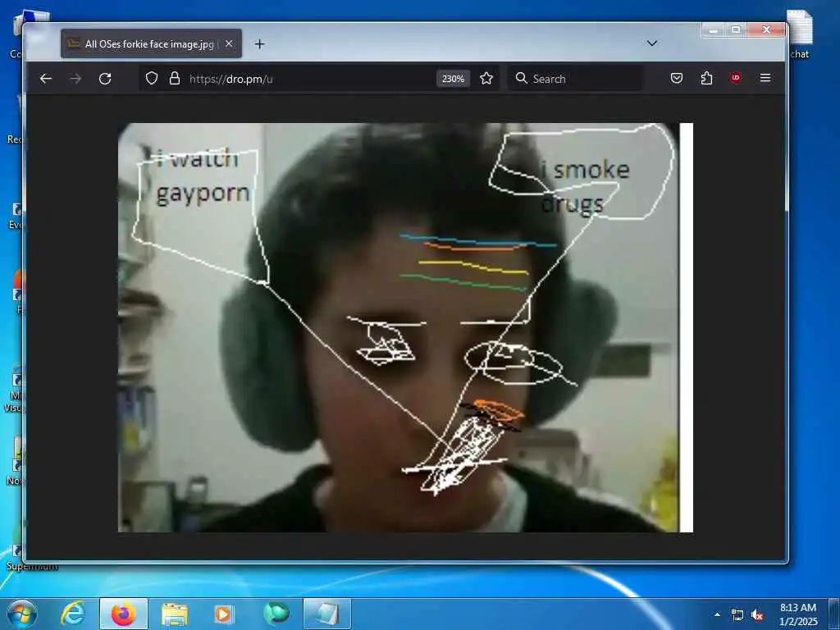The width and height of the screenshot is (840, 630).
Task: Open the uBlock Origin extension popup
Action: (736, 78)
